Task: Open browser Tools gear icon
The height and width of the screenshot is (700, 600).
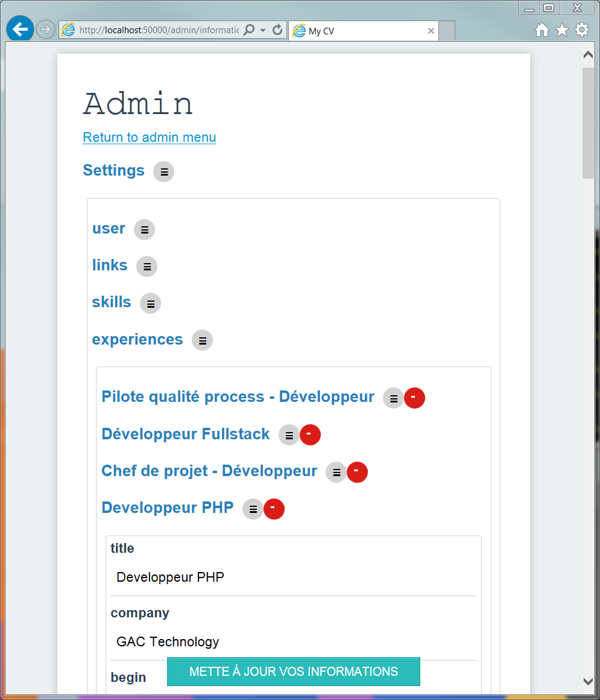Action: pos(582,30)
